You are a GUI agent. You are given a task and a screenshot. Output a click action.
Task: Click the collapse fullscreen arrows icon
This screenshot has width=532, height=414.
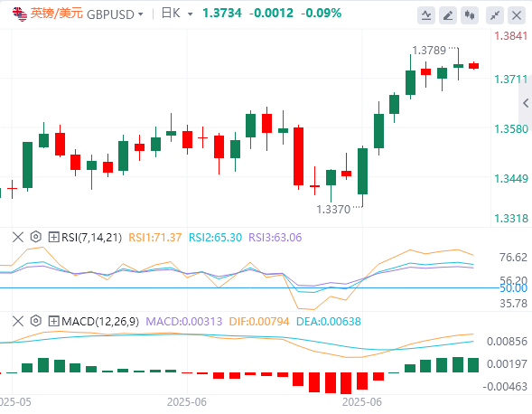(x=495, y=15)
